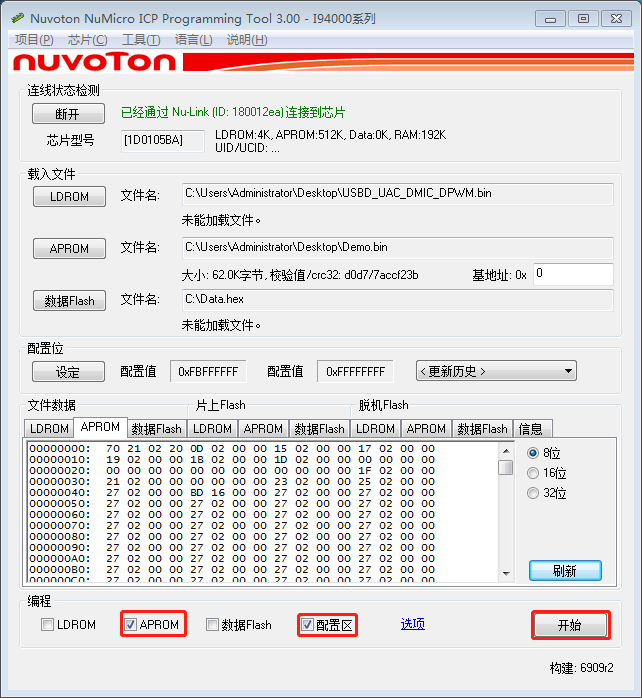642x698 pixels.
Task: Click the 基地址 base address input field
Action: click(573, 274)
